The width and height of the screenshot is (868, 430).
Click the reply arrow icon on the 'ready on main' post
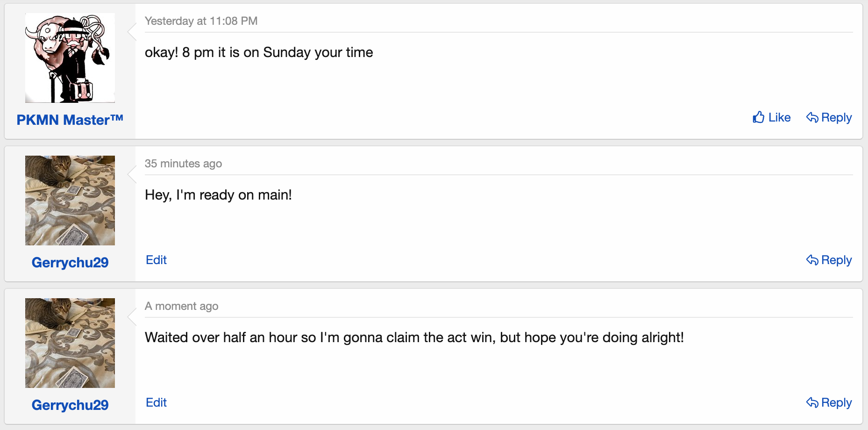812,260
